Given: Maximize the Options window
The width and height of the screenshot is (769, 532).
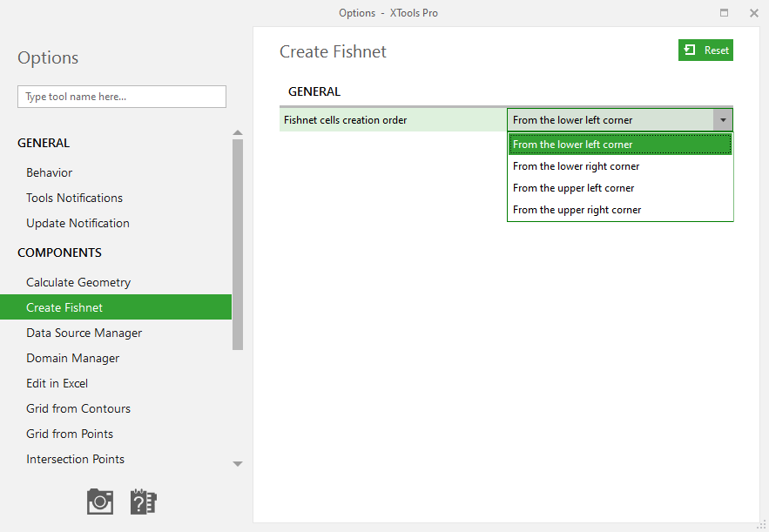Looking at the screenshot, I should point(724,13).
